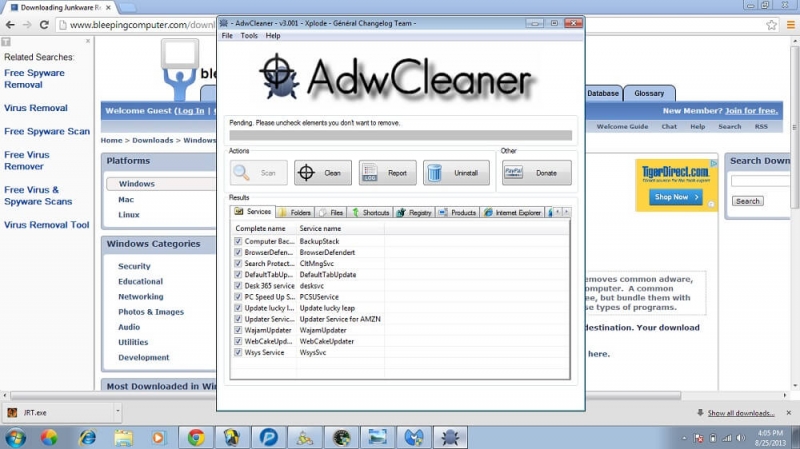Click Chrome forward arrow button
The image size is (800, 449).
[27, 24]
